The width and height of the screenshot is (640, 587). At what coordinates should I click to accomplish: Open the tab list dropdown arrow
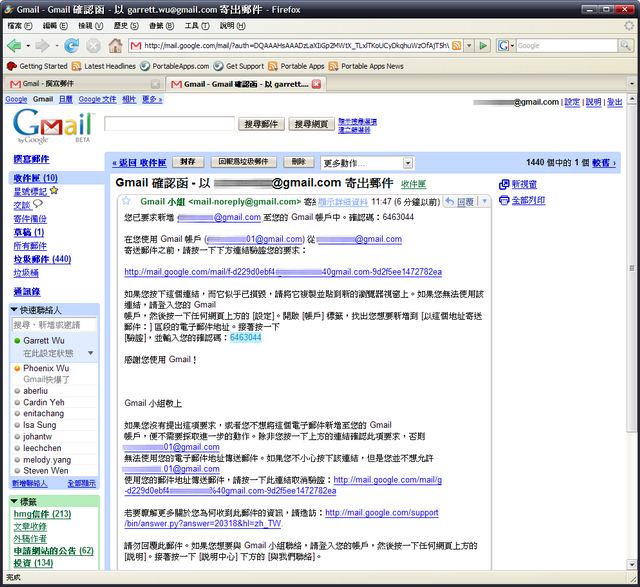[632, 84]
